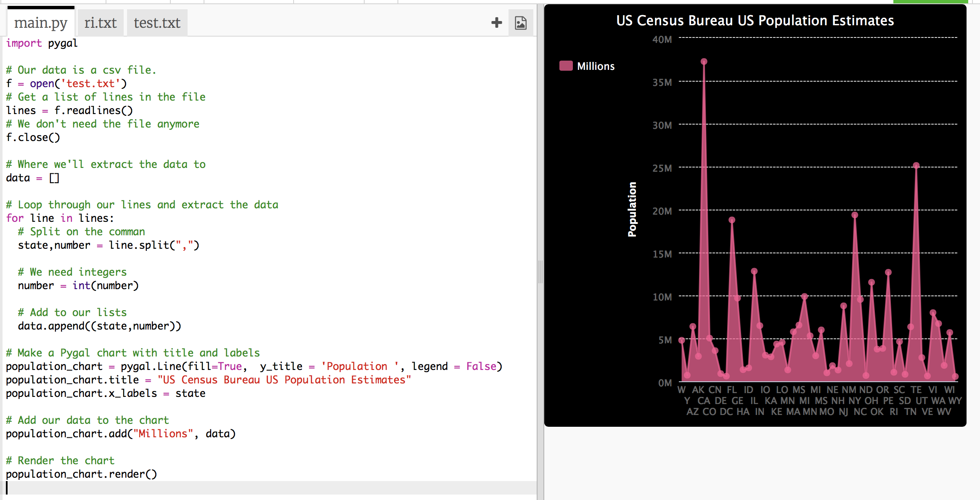Viewport: 980px width, 500px height.
Task: Select the main.py tab
Action: click(x=41, y=23)
